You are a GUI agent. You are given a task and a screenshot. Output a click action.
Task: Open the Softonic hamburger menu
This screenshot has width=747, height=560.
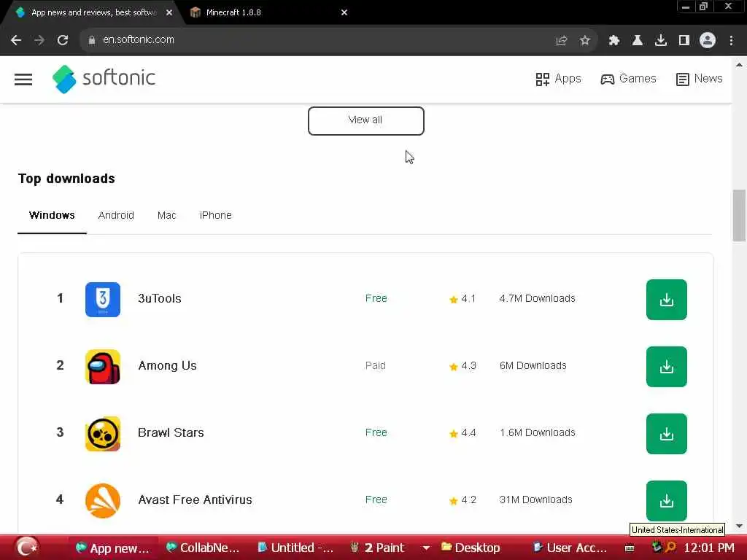pyautogui.click(x=23, y=79)
